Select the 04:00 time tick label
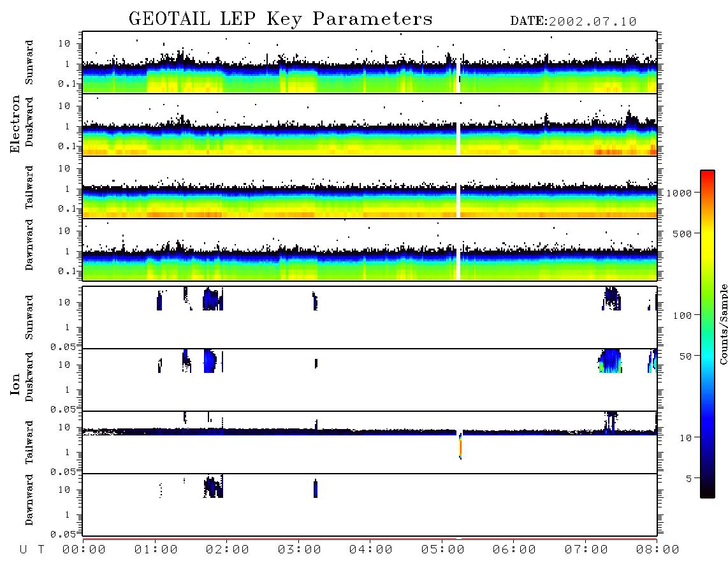 click(371, 550)
